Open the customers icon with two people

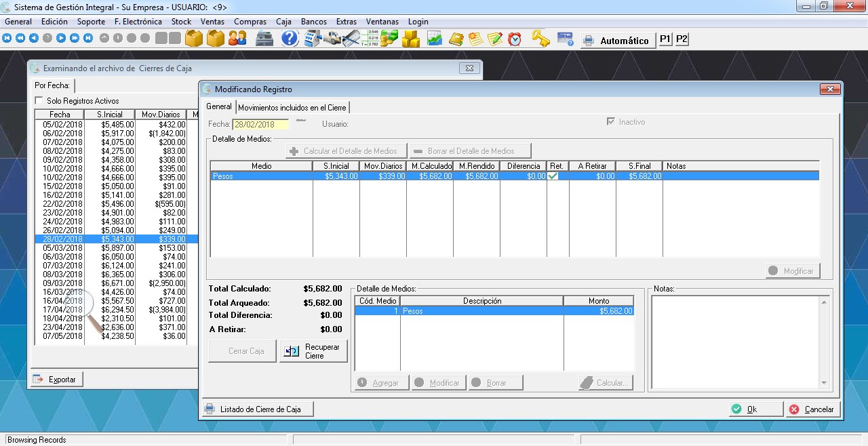point(237,39)
